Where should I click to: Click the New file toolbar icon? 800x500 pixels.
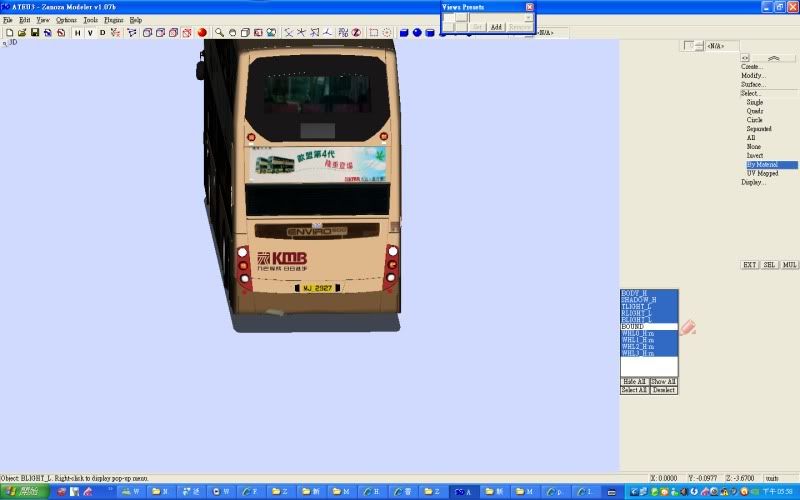(x=9, y=33)
